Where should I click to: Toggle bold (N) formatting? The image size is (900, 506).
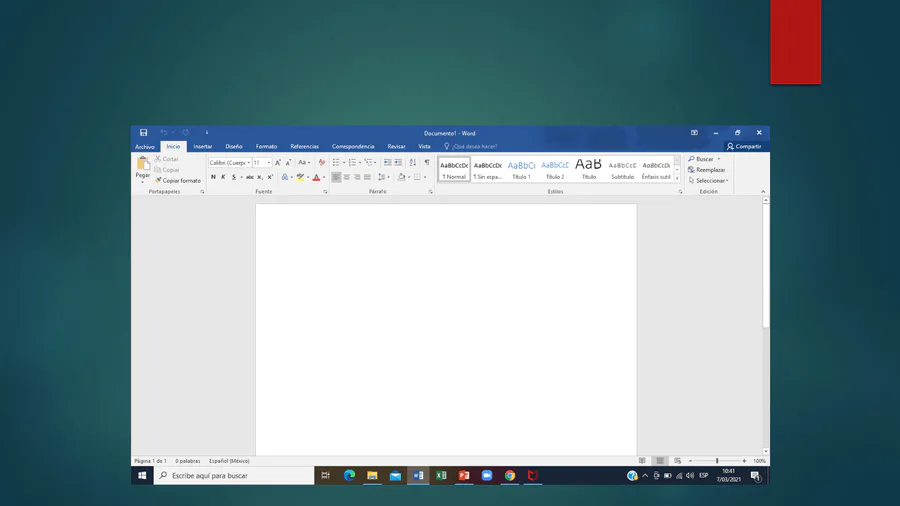coord(213,177)
